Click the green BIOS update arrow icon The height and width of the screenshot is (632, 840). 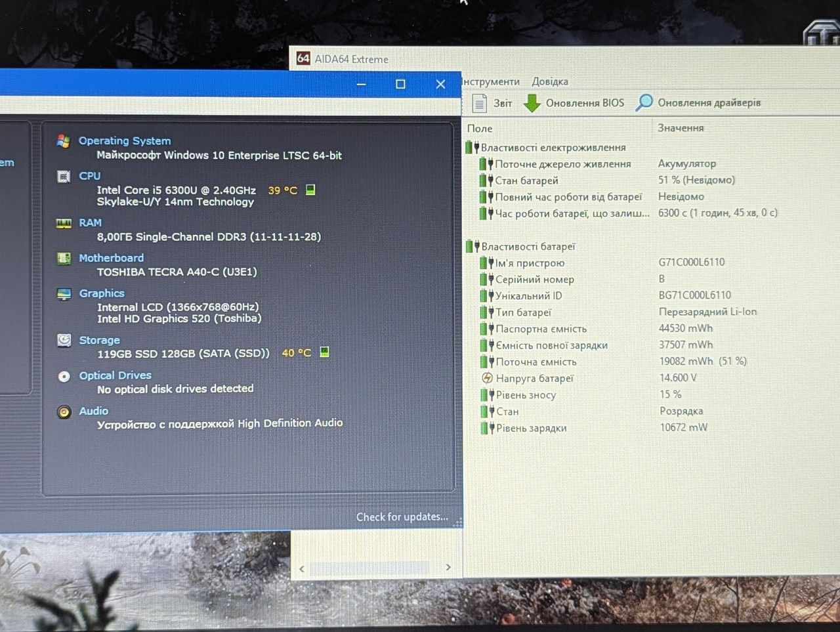(532, 102)
